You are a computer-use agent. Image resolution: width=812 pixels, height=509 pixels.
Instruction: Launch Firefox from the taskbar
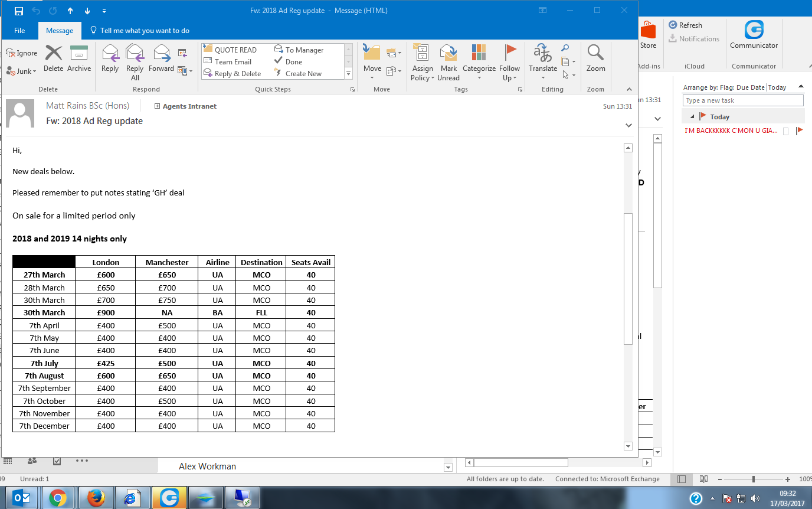[96, 498]
